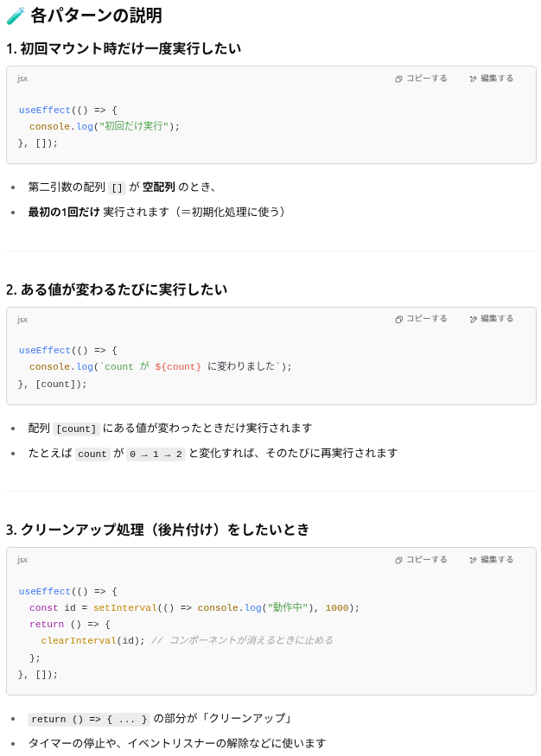Screen dimensions: 541x756
Task: Click jsx label of third code block
Action: 22,559
